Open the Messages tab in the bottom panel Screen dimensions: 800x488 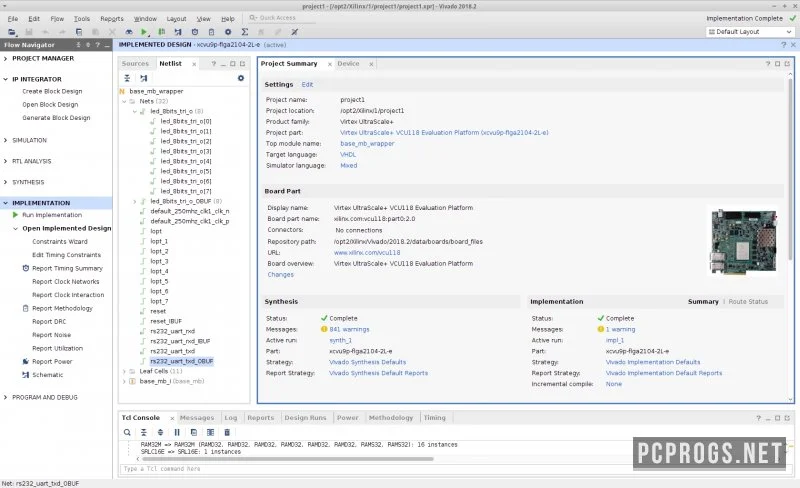coord(197,418)
